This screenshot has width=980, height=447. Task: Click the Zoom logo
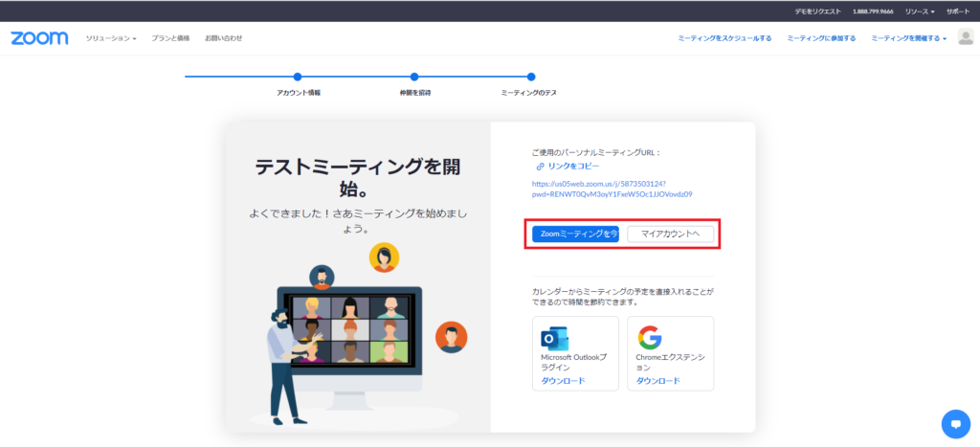click(39, 38)
